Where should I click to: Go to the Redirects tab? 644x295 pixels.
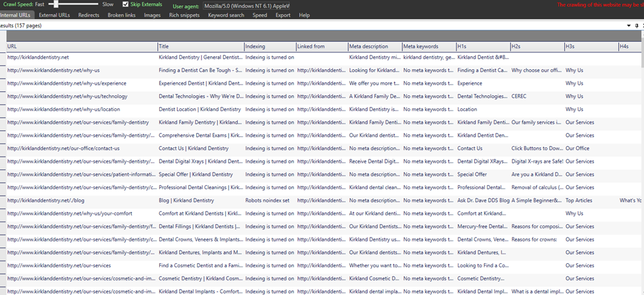tap(89, 15)
